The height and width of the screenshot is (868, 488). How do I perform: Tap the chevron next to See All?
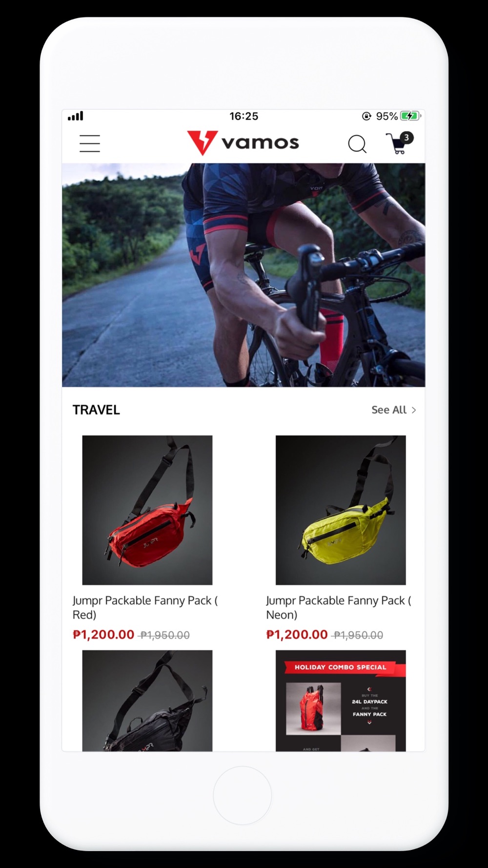pos(414,410)
